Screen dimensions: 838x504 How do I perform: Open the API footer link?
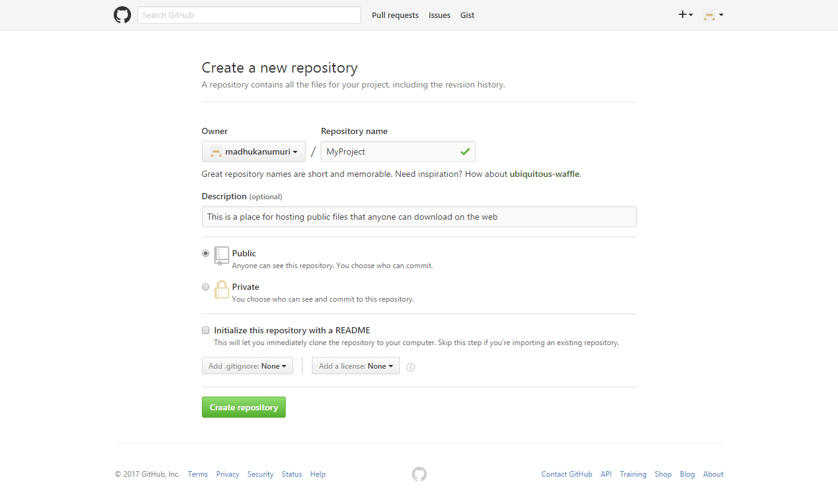(606, 474)
